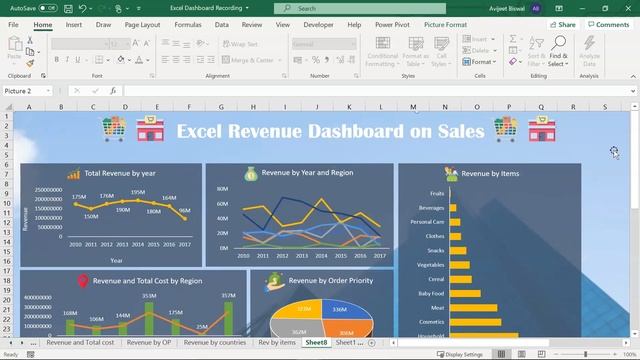Toggle the AutoSave switch
Image resolution: width=640 pixels, height=360 pixels.
point(48,8)
